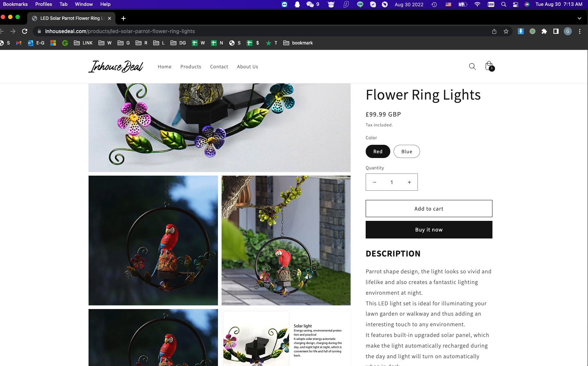Expand the LINK bookmarks folder

click(x=83, y=43)
